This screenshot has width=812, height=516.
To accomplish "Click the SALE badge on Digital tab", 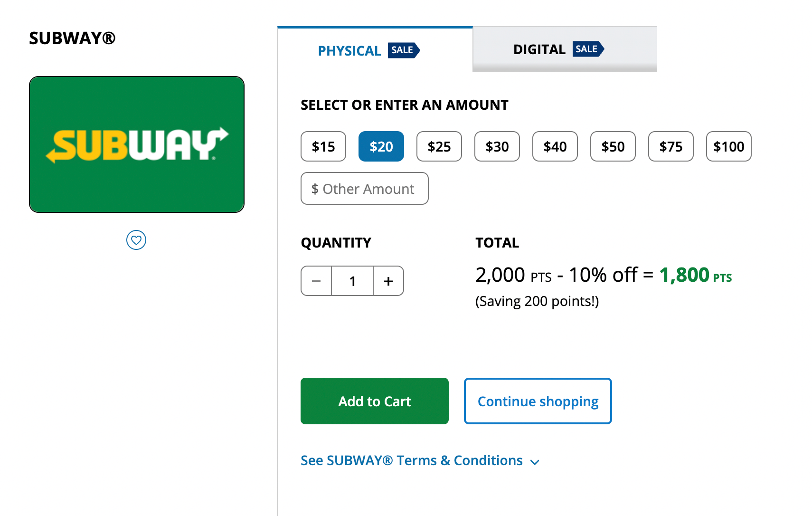I will coord(588,49).
